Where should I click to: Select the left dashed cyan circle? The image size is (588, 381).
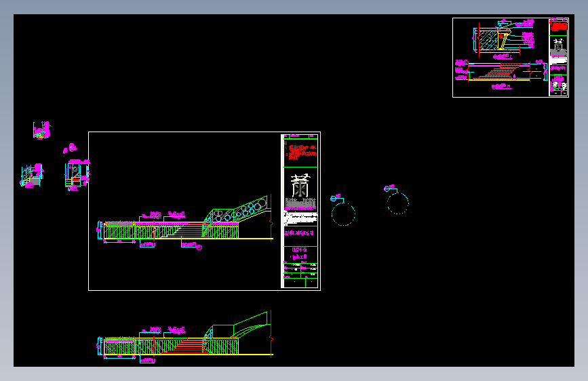point(343,214)
